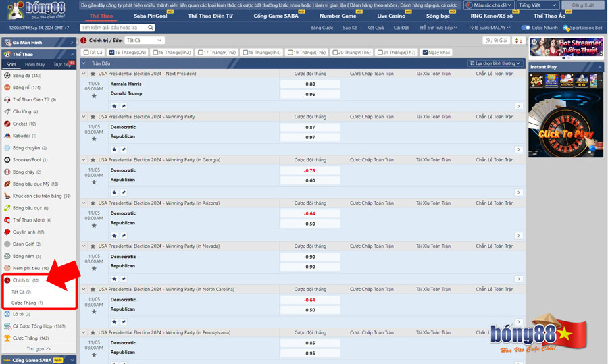Favorite the Next President league header star
This screenshot has height=364, width=608.
coord(93,73)
